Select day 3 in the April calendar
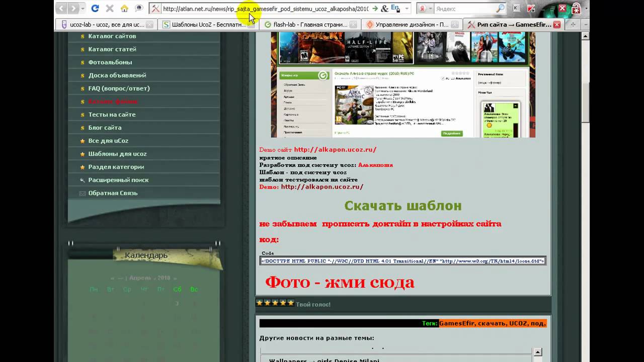This screenshot has height=362, width=644. [x=177, y=303]
